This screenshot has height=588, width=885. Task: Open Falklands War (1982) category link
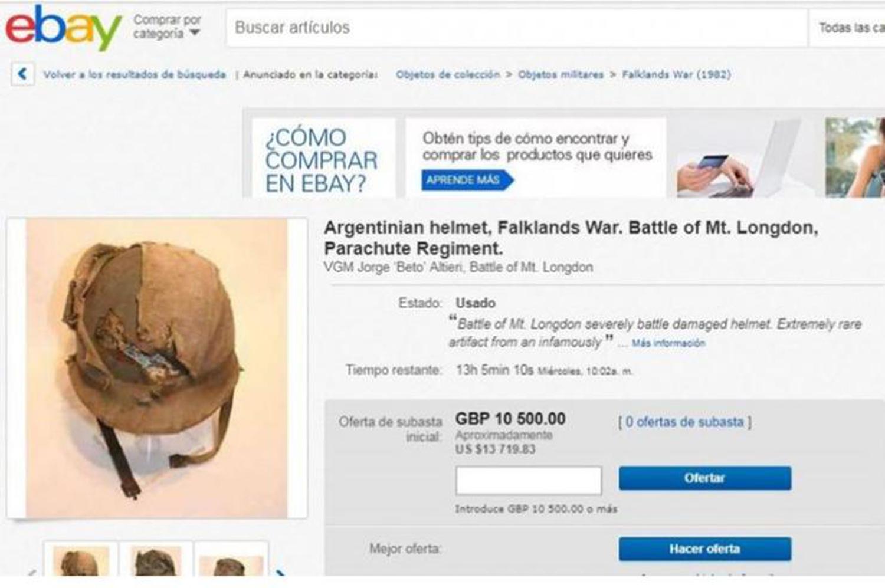pos(676,74)
